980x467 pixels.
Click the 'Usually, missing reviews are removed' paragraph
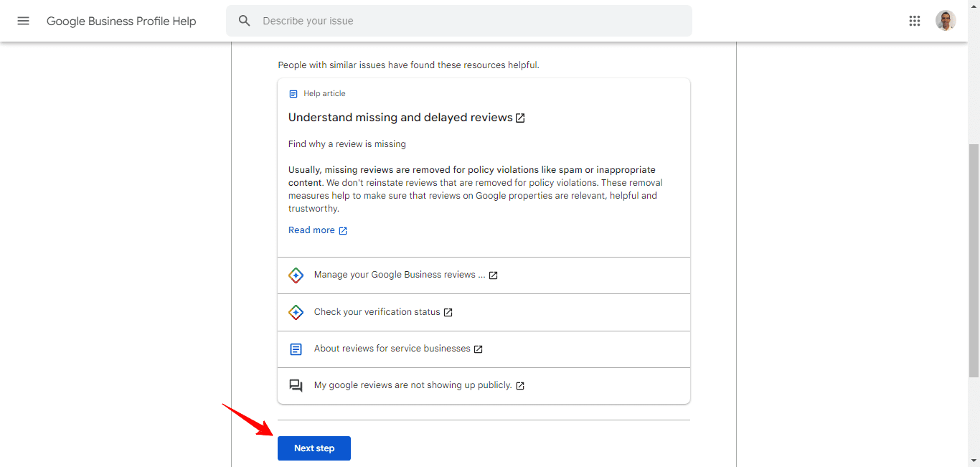tap(475, 189)
